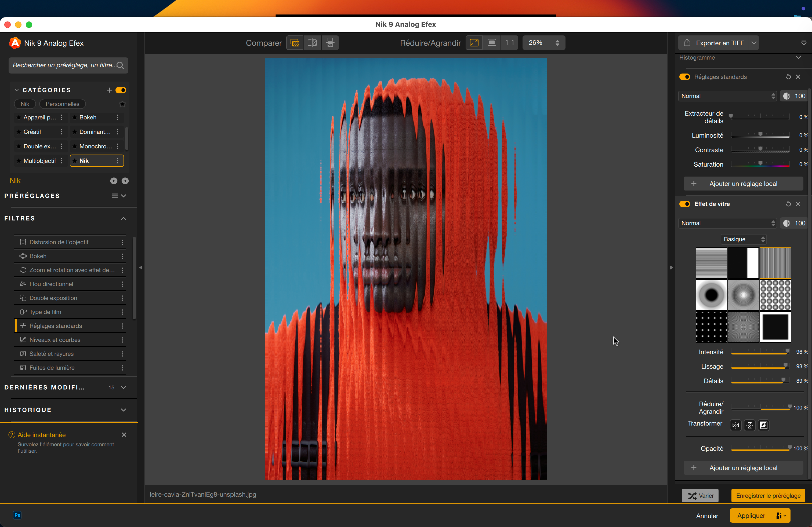The height and width of the screenshot is (527, 812).
Task: Click the vertical flip Transformer icon
Action: click(749, 425)
